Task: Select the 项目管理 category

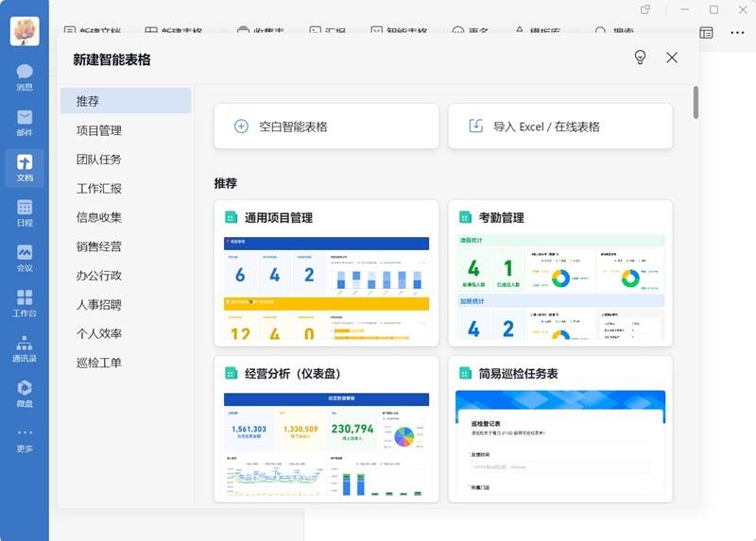Action: click(x=99, y=130)
